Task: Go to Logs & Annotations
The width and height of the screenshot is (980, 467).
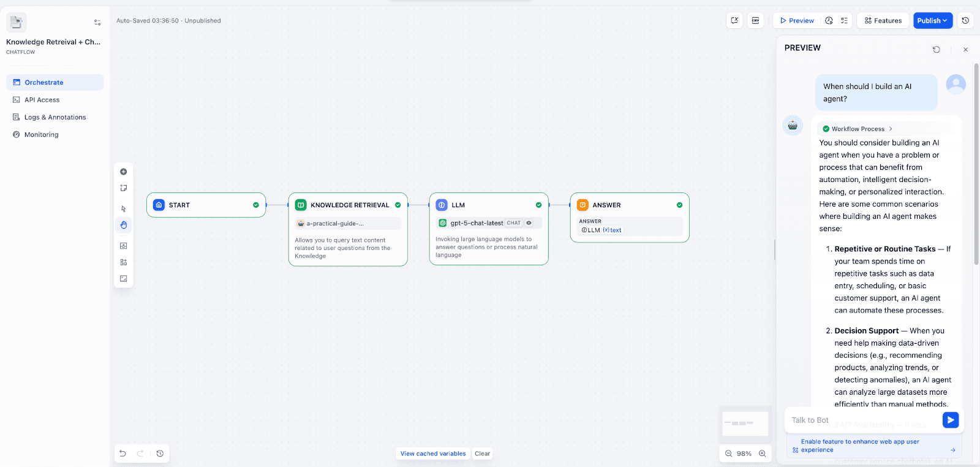Action: [55, 117]
